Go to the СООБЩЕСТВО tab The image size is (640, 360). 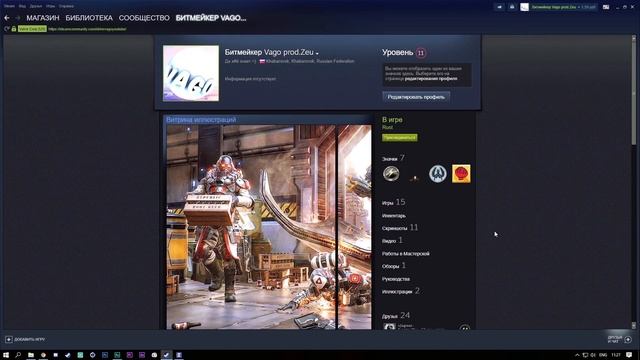pos(144,18)
